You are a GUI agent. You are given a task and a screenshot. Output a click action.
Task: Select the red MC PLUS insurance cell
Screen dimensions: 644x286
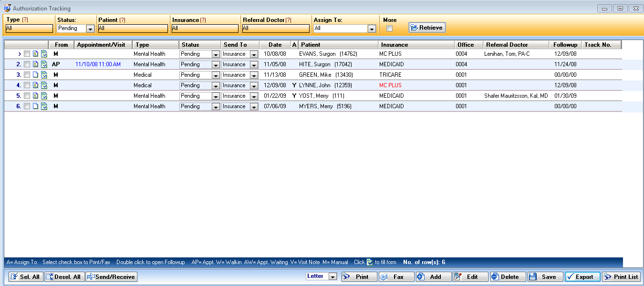pos(390,85)
